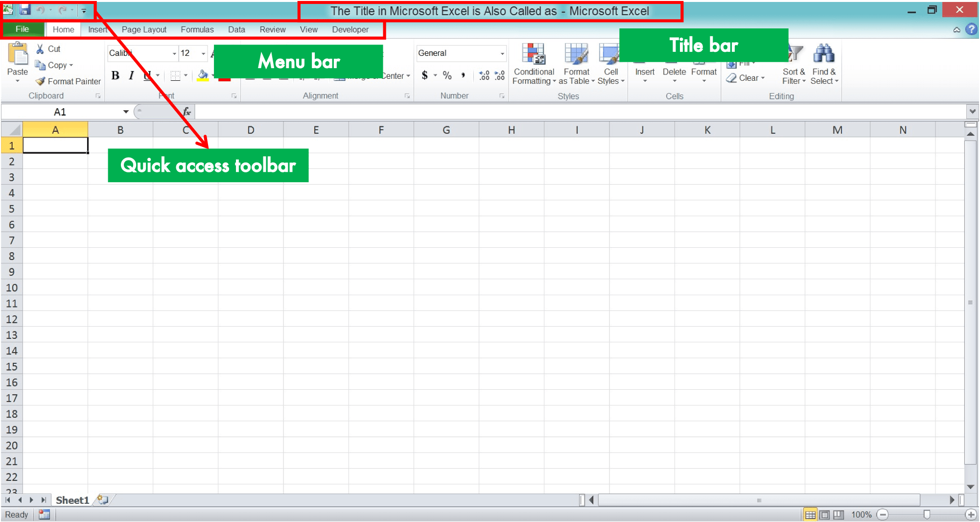Image resolution: width=980 pixels, height=522 pixels.
Task: Open the Font name dropdown
Action: (x=174, y=53)
